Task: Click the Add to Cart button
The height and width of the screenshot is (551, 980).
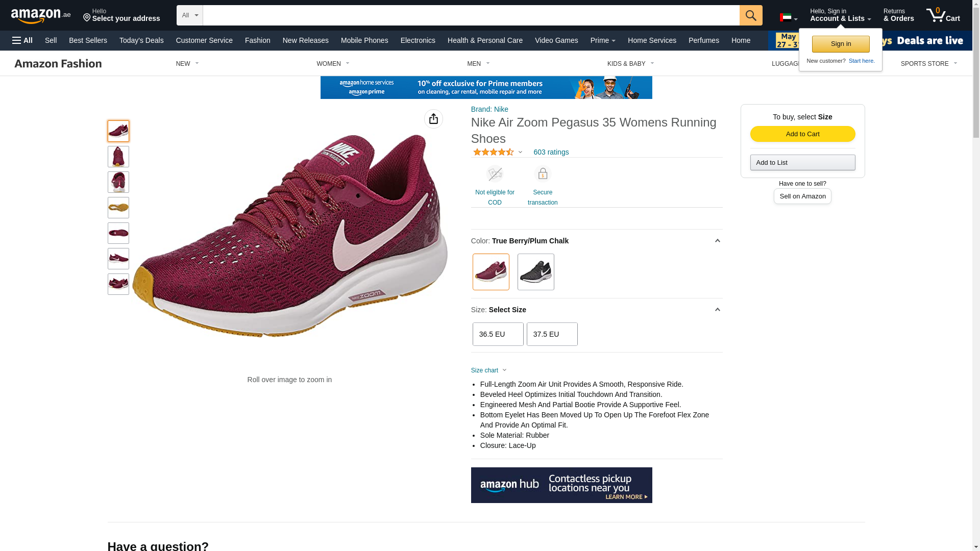Action: pos(802,134)
